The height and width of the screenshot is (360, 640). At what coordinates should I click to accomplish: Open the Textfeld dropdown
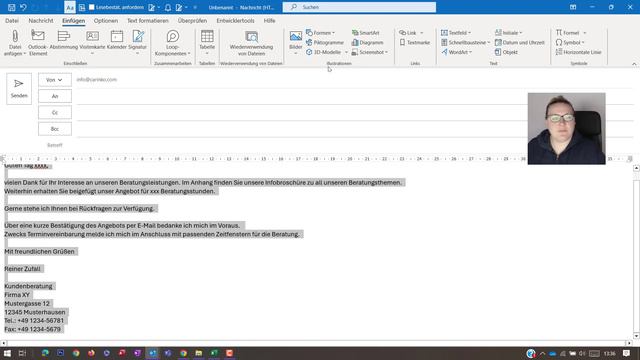[456, 33]
